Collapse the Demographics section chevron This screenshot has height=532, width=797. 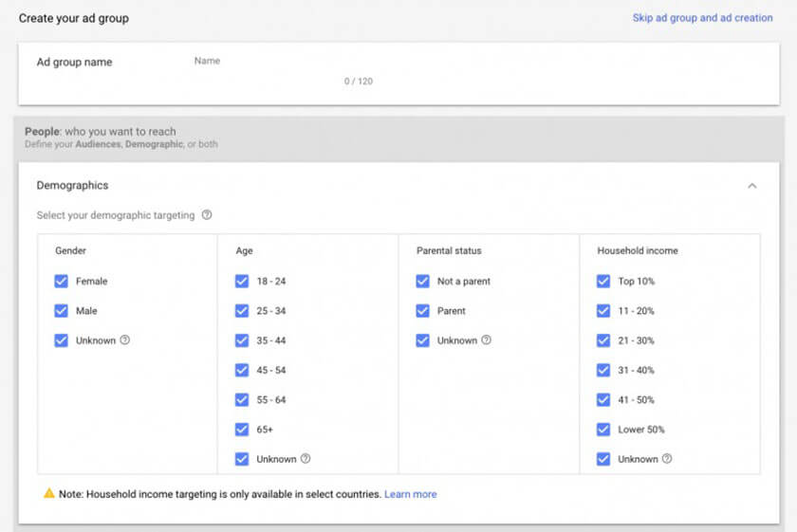tap(752, 186)
